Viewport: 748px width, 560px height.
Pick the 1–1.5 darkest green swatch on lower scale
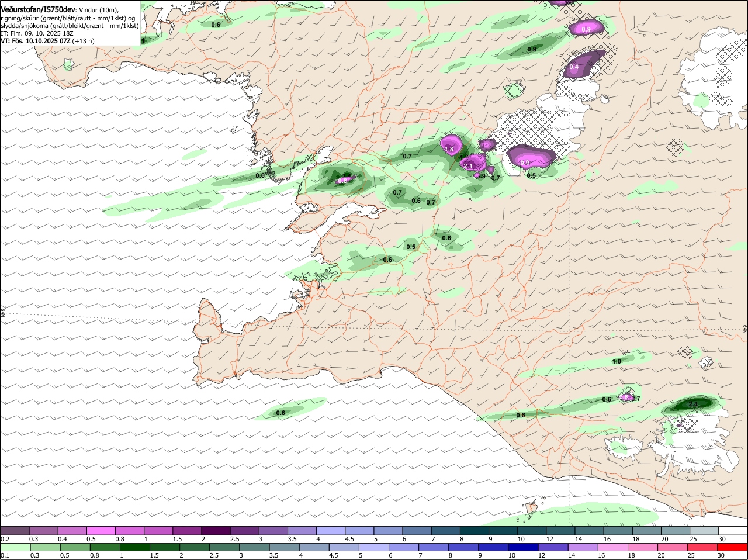coord(134,547)
